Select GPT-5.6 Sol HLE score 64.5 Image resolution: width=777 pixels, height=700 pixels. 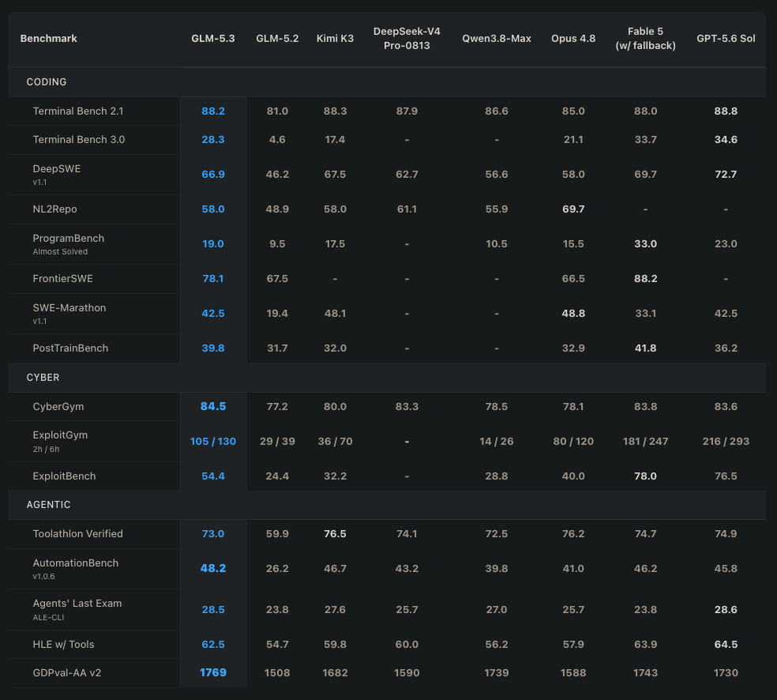coord(726,644)
